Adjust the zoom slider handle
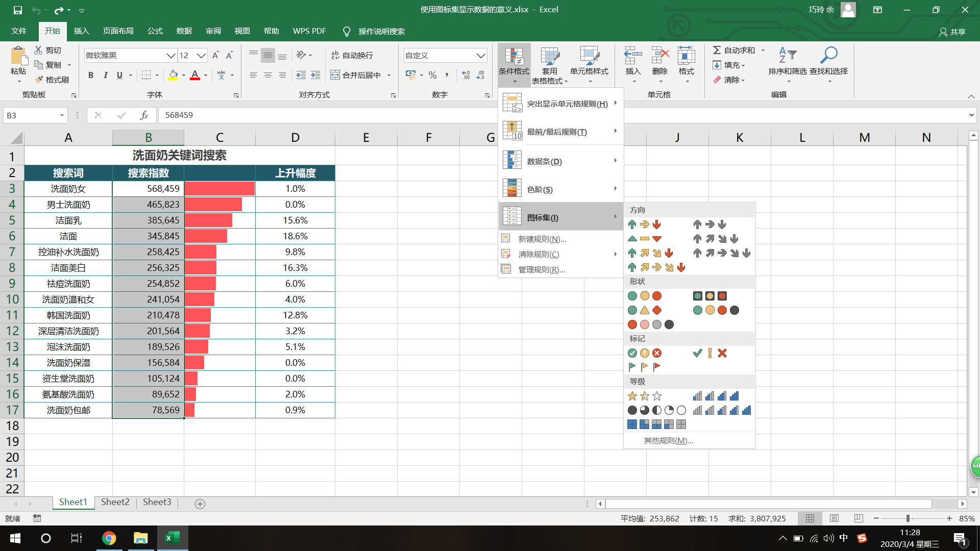980x551 pixels. click(x=908, y=518)
